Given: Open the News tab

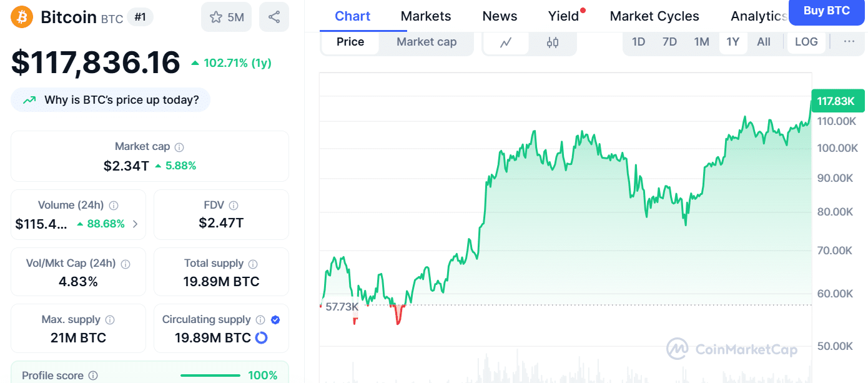Looking at the screenshot, I should [x=500, y=16].
